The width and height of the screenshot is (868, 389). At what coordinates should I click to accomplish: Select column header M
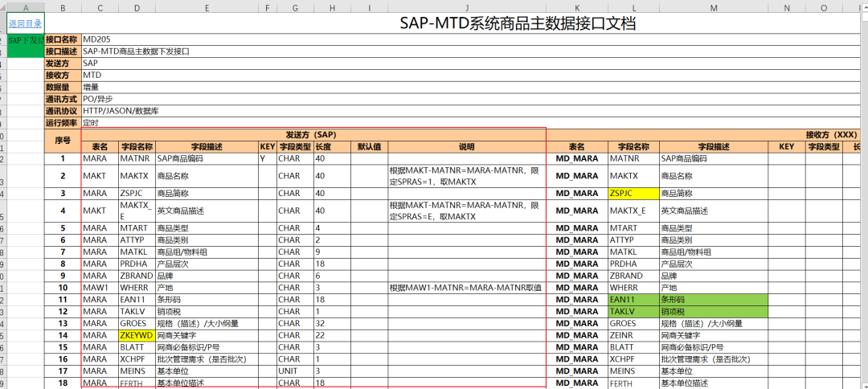(714, 6)
